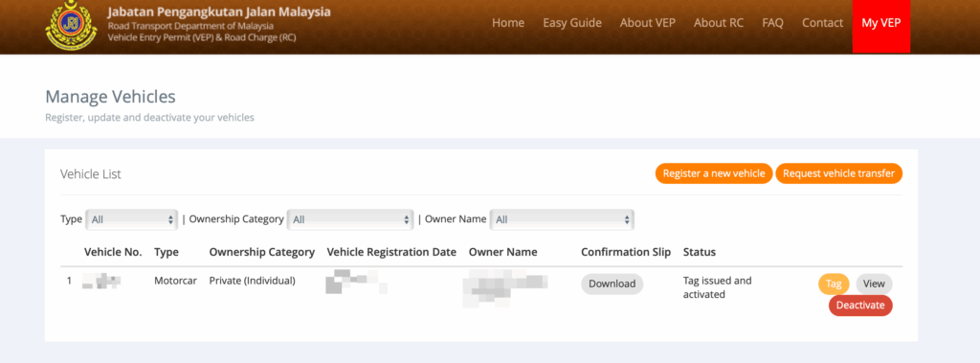
Task: Deactivate the registered Motorcar
Action: click(x=860, y=306)
